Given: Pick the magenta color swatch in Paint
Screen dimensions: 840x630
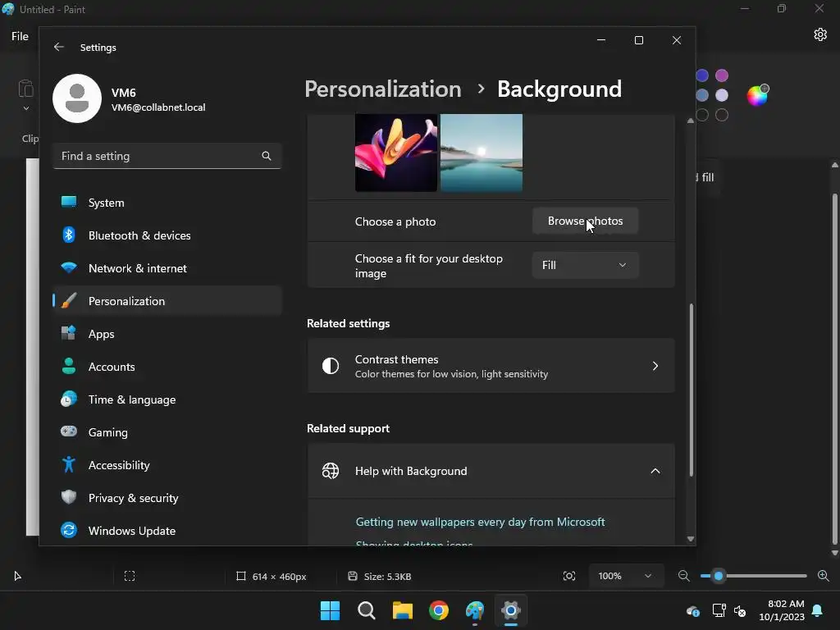Looking at the screenshot, I should point(722,75).
